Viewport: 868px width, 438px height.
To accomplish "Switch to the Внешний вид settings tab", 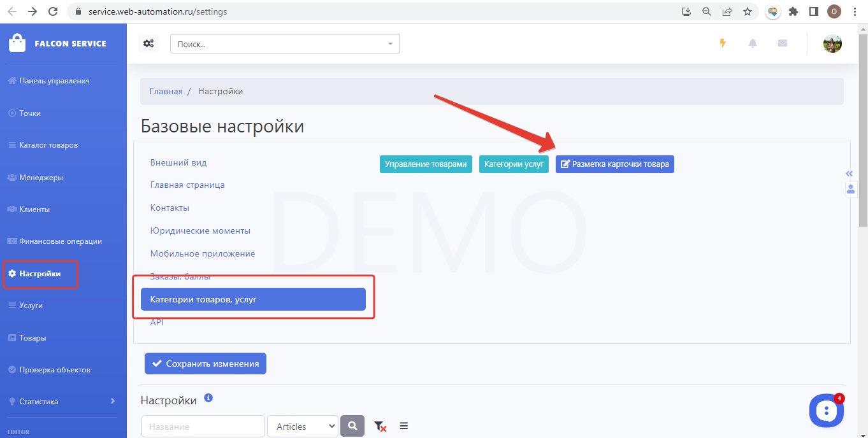I will pyautogui.click(x=178, y=162).
